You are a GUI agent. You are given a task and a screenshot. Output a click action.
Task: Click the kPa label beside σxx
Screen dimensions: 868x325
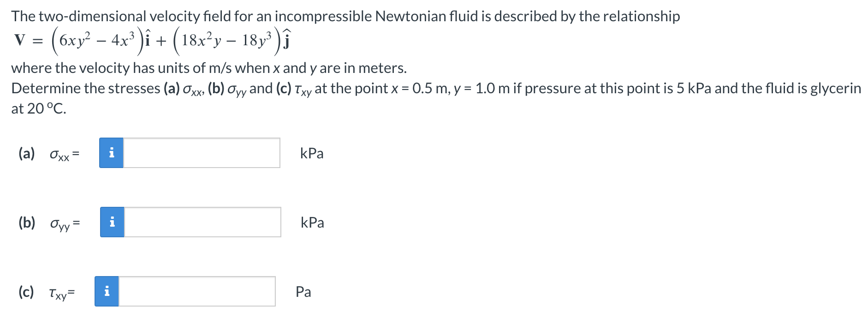pyautogui.click(x=312, y=153)
